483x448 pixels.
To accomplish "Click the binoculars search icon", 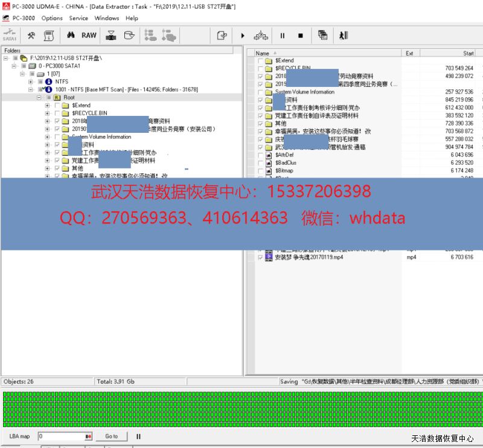I will tap(71, 36).
